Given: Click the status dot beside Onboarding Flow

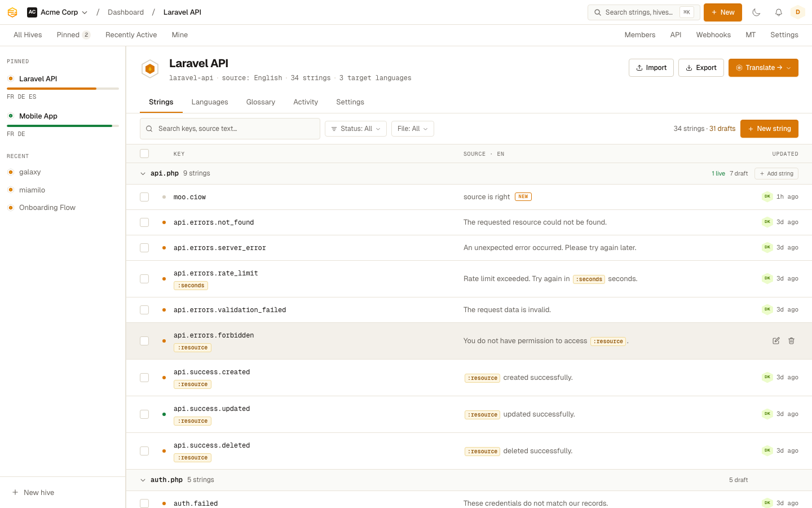Looking at the screenshot, I should pyautogui.click(x=11, y=208).
